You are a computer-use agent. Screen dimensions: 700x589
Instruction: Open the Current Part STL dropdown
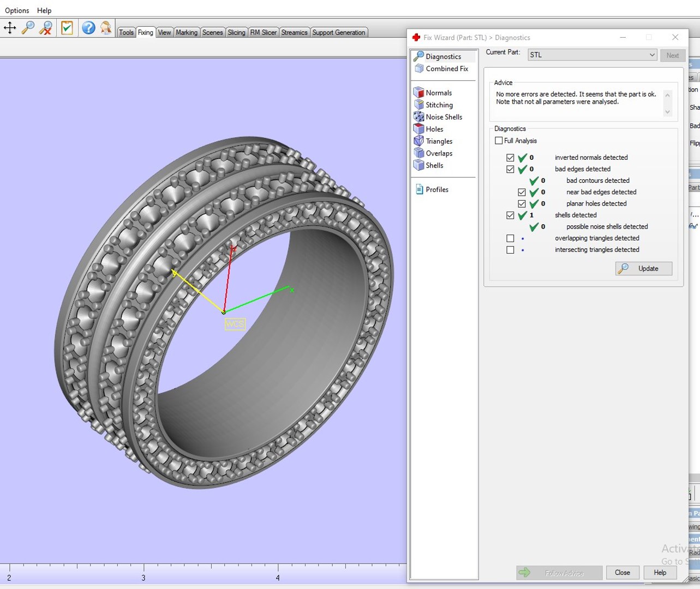click(591, 55)
